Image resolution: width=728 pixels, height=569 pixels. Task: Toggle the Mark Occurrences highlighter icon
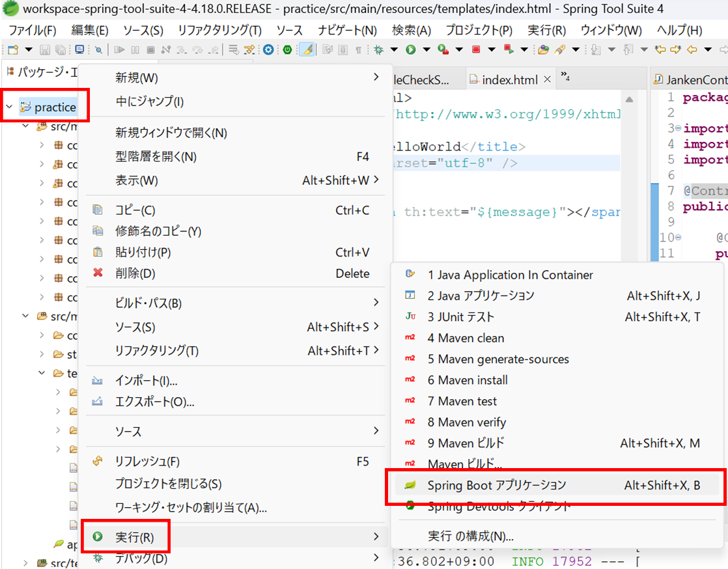(x=306, y=49)
